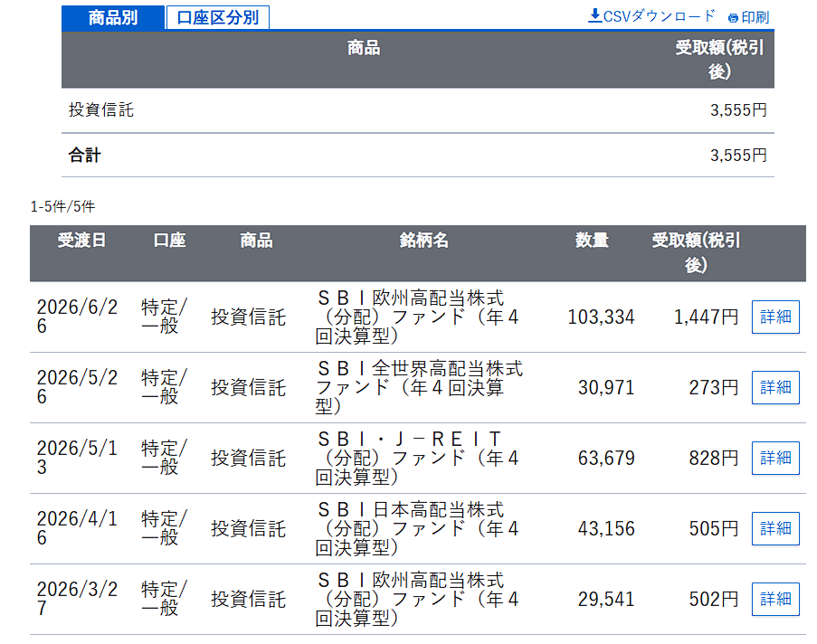Click the 2026/6/26 delivery date
The height and width of the screenshot is (644, 817).
coord(77,317)
